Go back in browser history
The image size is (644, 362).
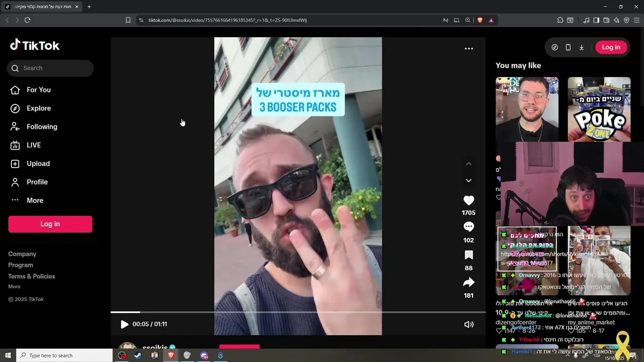click(x=7, y=20)
